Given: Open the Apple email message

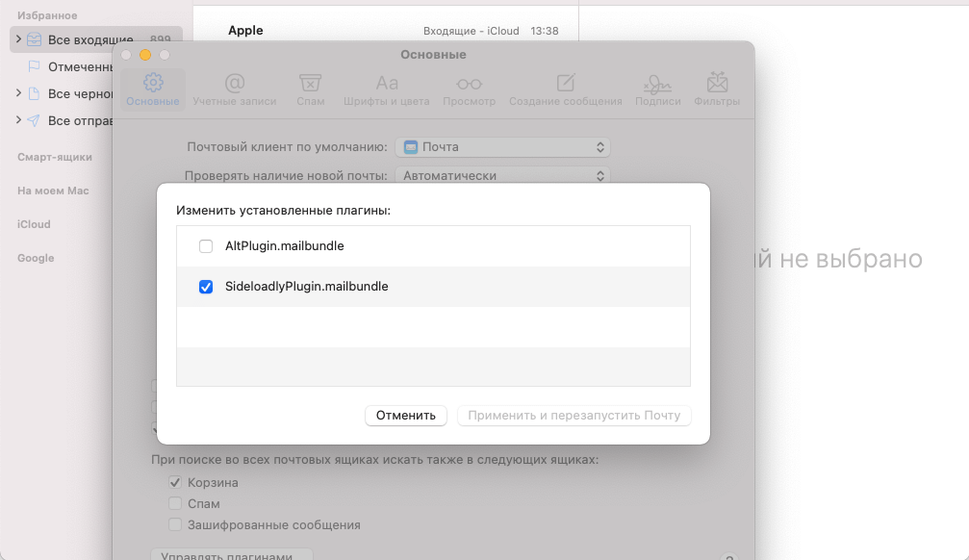Looking at the screenshot, I should 385,31.
